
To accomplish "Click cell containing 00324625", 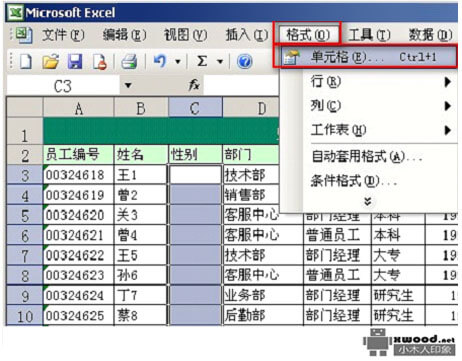I will pos(78,315).
